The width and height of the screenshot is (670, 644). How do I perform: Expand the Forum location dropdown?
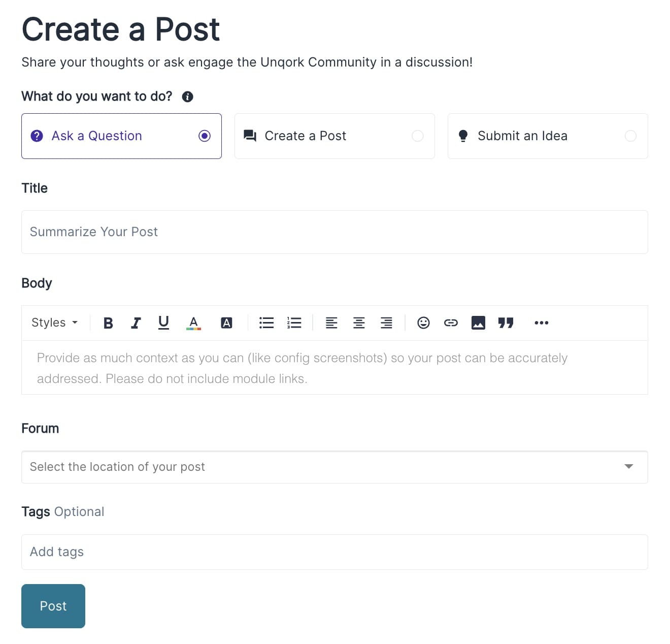(x=334, y=467)
